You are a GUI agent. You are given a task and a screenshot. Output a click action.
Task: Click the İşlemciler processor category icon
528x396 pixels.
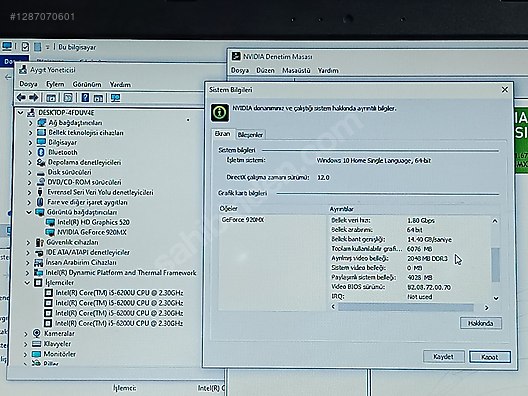pyautogui.click(x=38, y=283)
